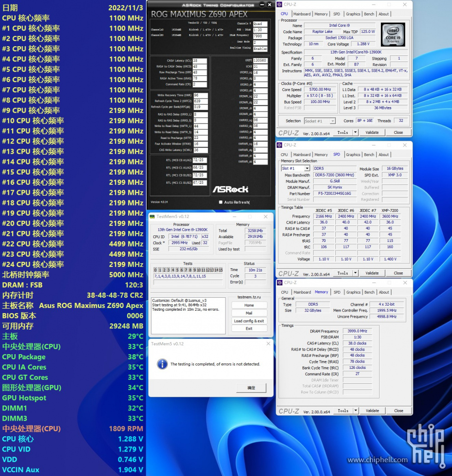This screenshot has width=452, height=476.
Task: Toggle the Auto Refresh checkbox
Action: click(220, 202)
